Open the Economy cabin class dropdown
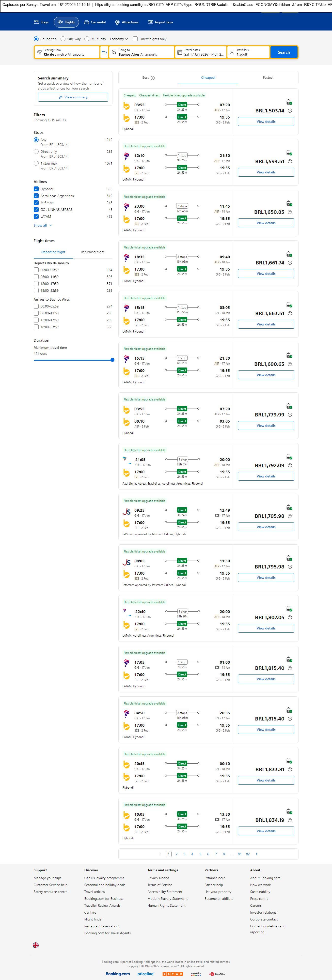Screen dimensions: 332x980 click(x=118, y=39)
